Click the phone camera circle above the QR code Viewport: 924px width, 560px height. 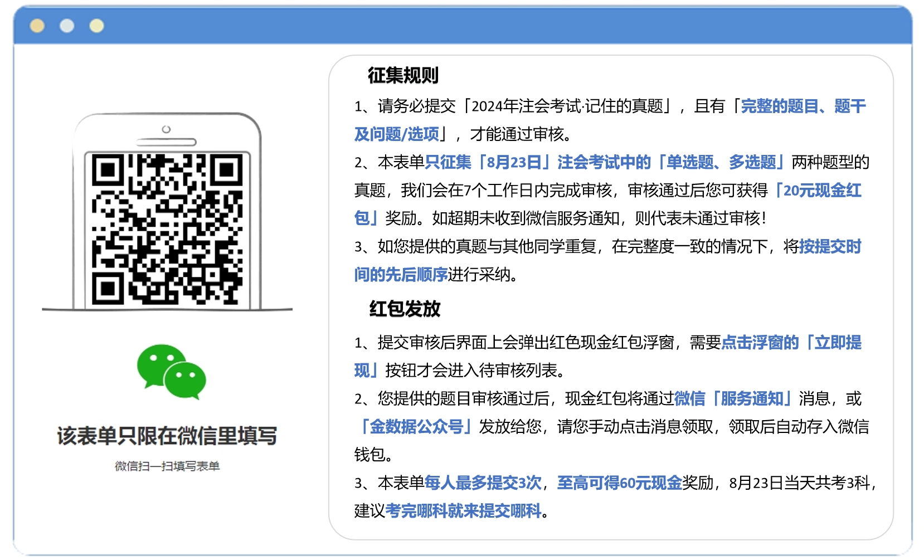166,129
